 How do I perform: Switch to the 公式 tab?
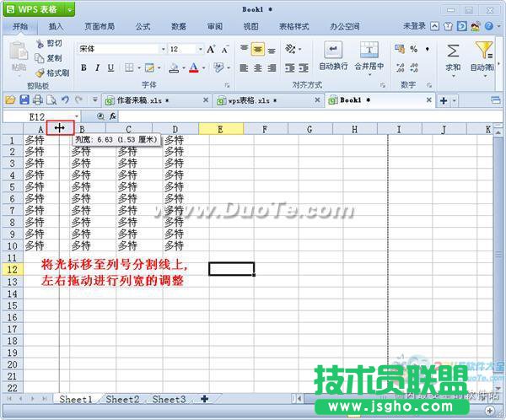143,26
